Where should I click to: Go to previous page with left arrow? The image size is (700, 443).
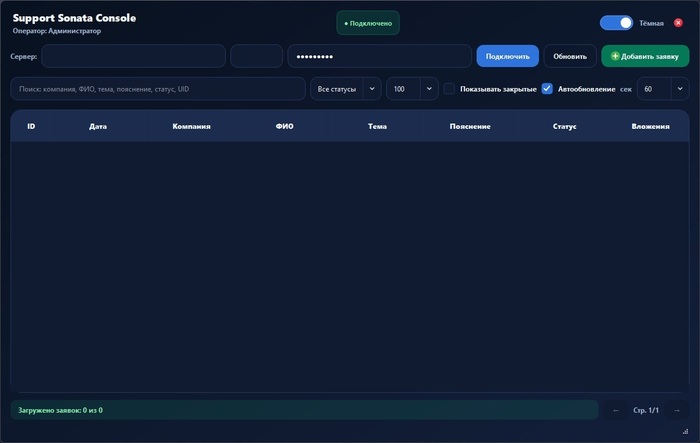click(616, 410)
